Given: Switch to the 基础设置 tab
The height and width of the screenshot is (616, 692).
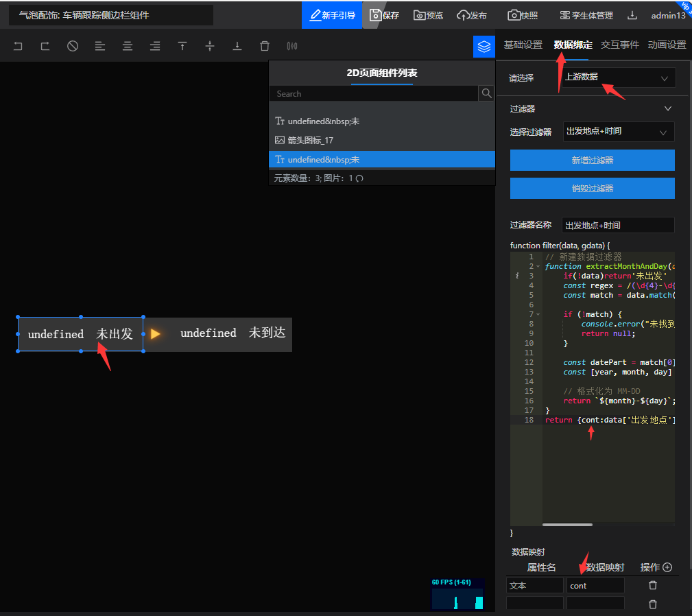Looking at the screenshot, I should (x=523, y=45).
